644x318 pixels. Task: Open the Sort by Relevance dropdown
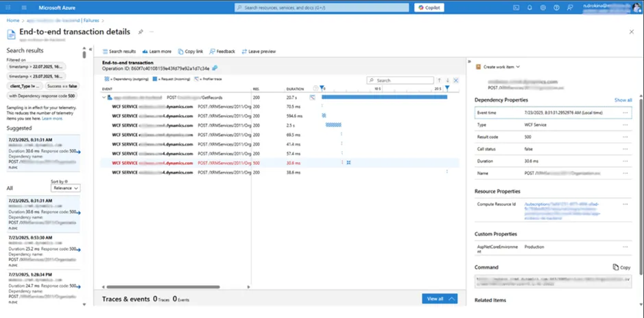tap(66, 188)
